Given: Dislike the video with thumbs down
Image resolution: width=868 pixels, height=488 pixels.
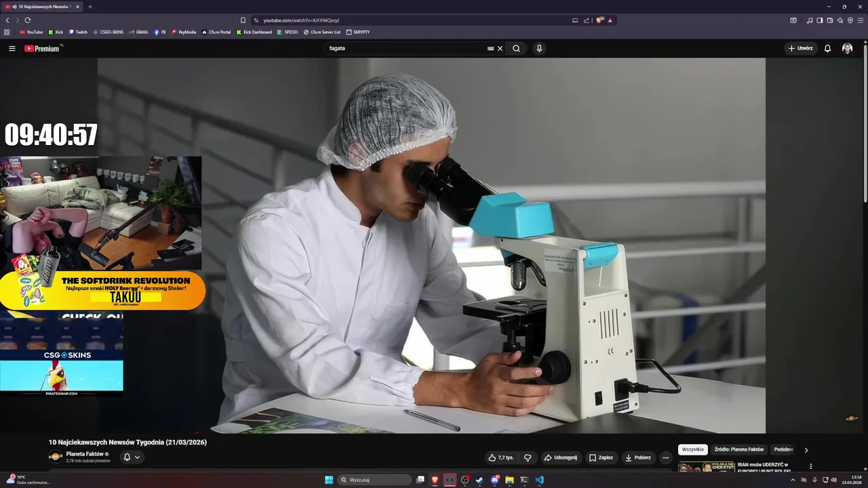Looking at the screenshot, I should tap(528, 457).
